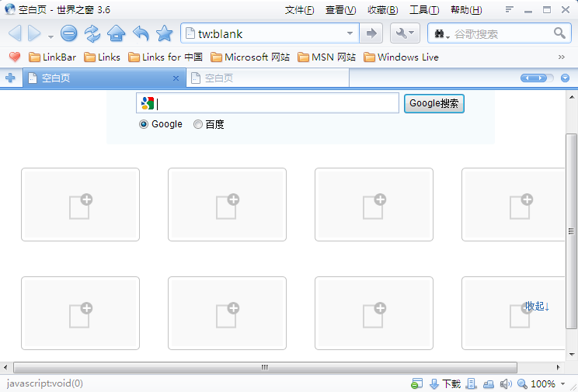578x392 pixels.
Task: Add a site to the second bottom-row tile
Action: [x=227, y=313]
